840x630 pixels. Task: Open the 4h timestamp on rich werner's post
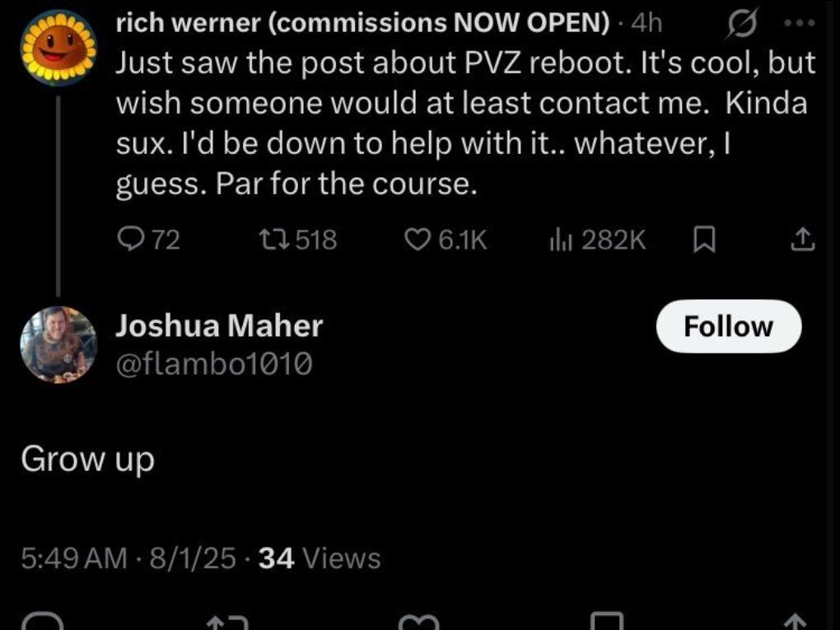click(x=645, y=23)
